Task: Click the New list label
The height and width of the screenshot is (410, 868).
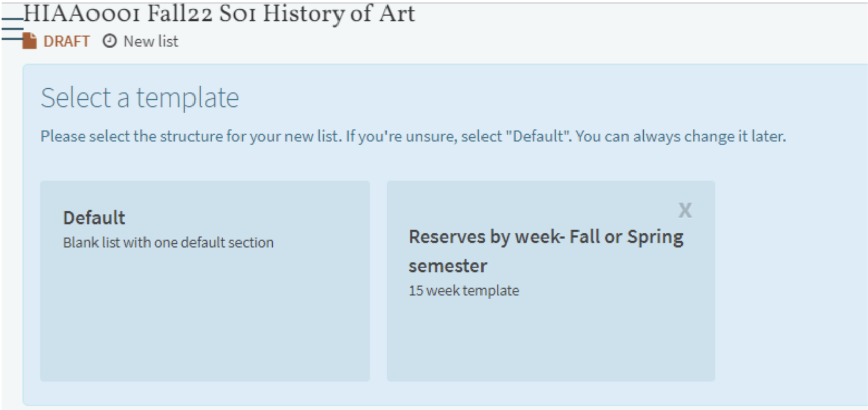Action: (x=150, y=41)
